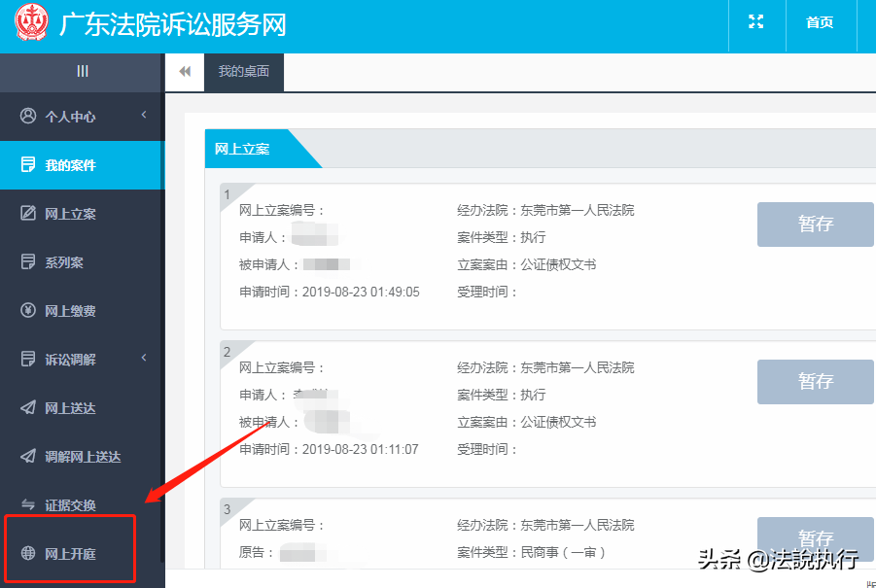Expand the 诉讼调解 submenu chevron

pyautogui.click(x=144, y=359)
